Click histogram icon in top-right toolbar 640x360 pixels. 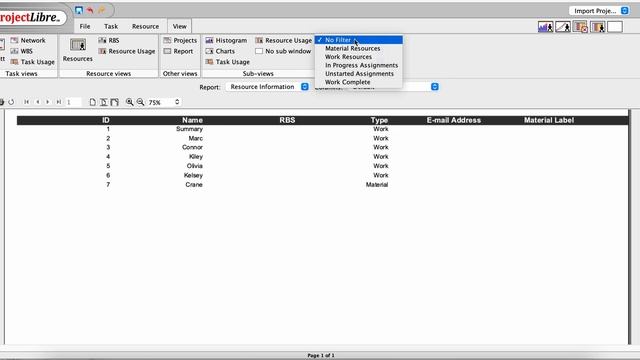tap(545, 27)
